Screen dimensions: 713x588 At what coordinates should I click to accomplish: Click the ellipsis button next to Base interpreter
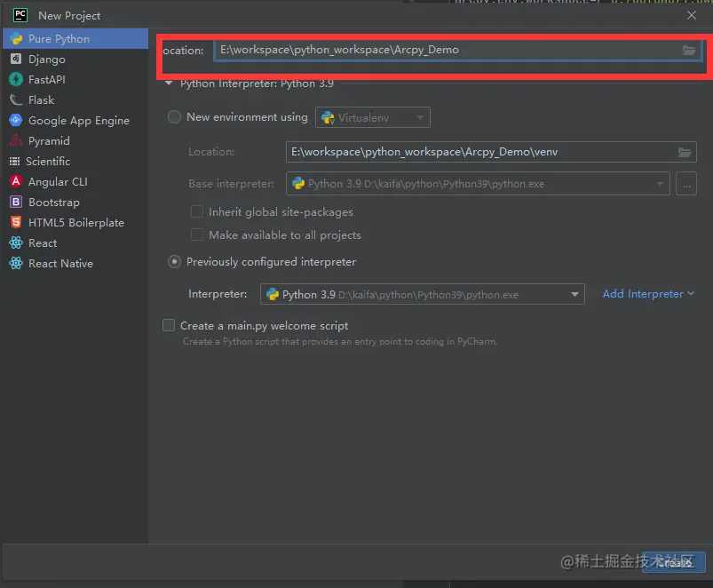(686, 184)
